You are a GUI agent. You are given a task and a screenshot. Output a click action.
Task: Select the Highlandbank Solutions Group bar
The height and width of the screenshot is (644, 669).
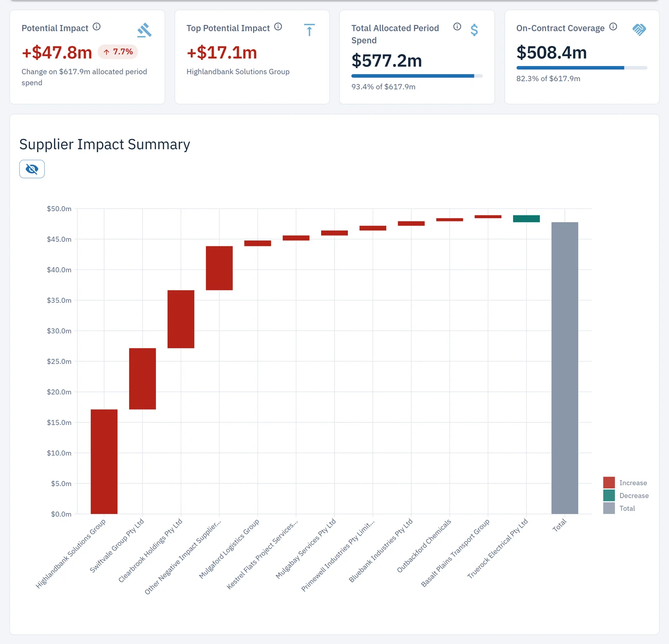coord(104,462)
